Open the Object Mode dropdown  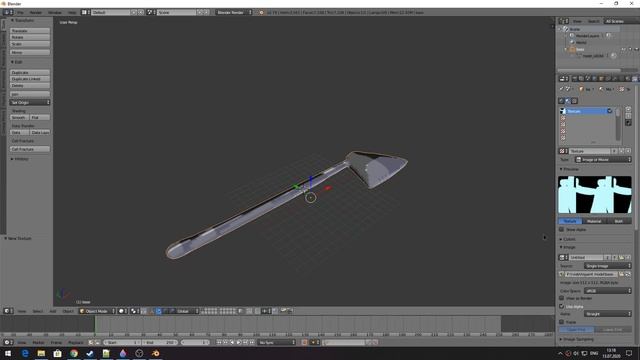coord(97,311)
